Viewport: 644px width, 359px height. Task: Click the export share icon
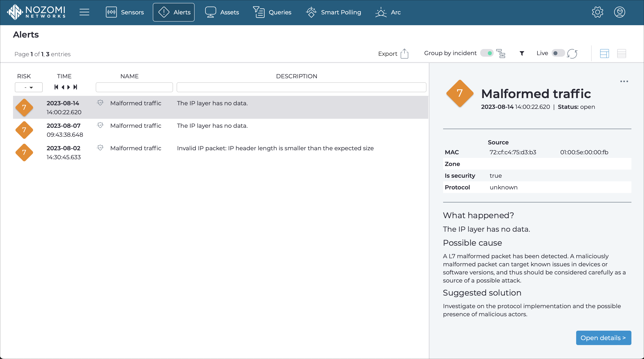(404, 54)
